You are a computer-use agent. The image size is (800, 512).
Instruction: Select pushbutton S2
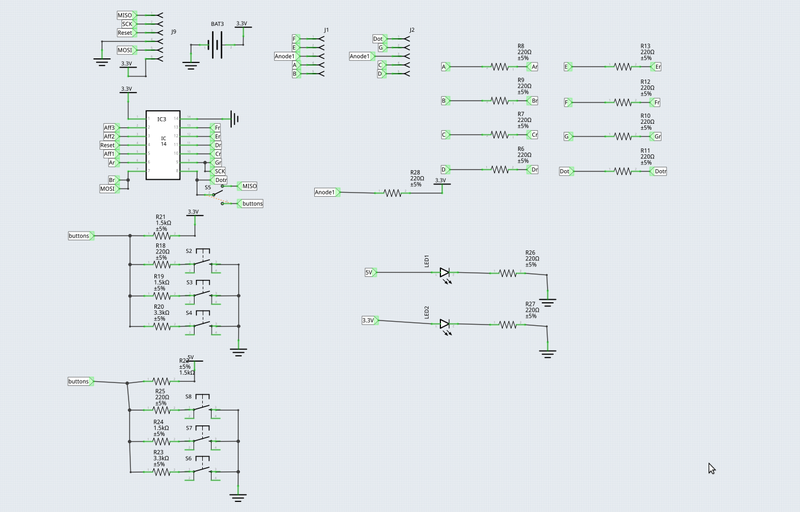point(203,264)
